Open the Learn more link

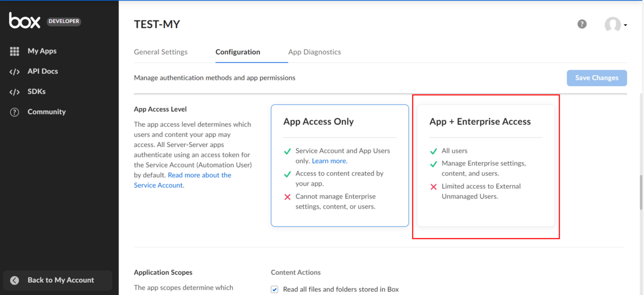point(329,161)
